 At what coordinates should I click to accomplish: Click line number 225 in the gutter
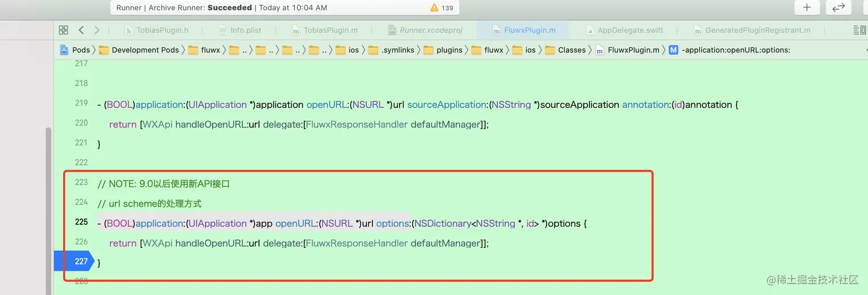coord(82,222)
